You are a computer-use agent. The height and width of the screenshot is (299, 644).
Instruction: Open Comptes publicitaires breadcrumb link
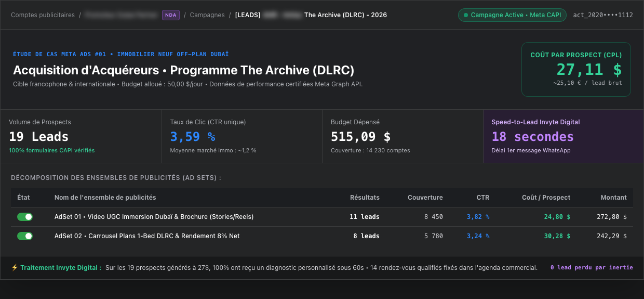(x=43, y=15)
